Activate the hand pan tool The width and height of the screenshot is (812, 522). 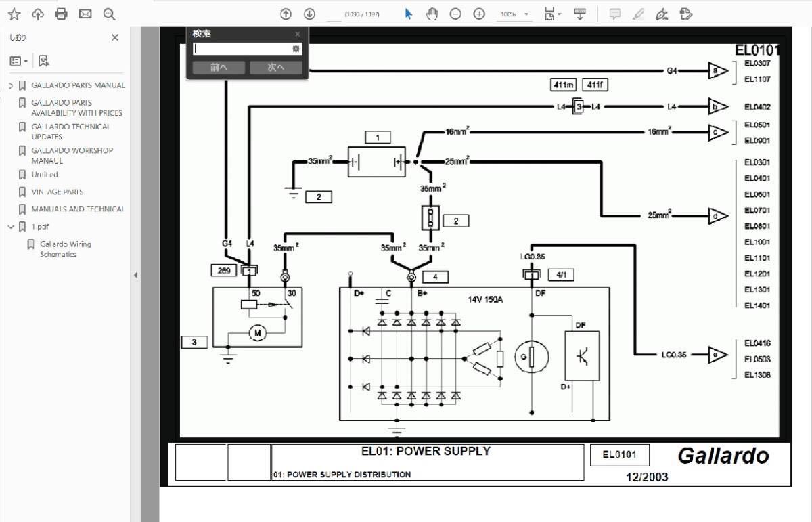tap(432, 14)
